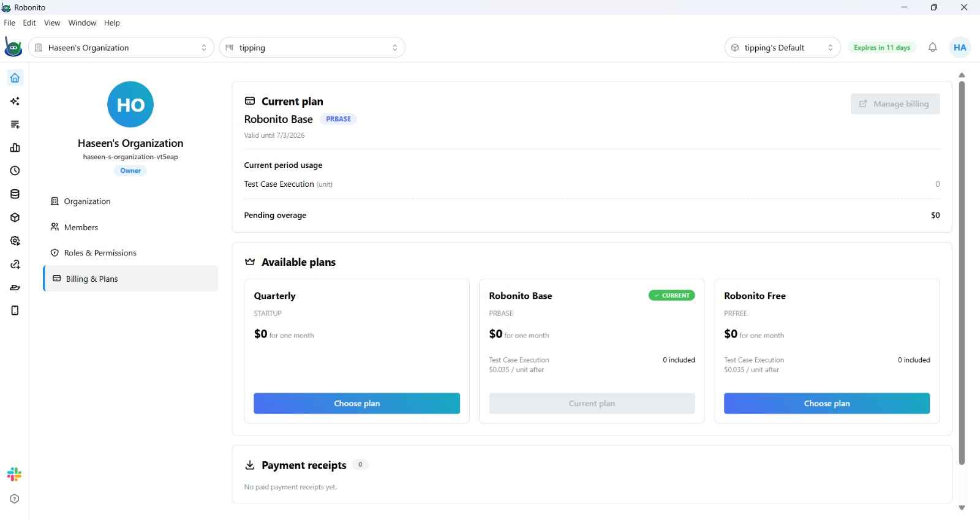This screenshot has height=520, width=980.
Task: Click 0 included in Robonito Free card
Action: (914, 360)
